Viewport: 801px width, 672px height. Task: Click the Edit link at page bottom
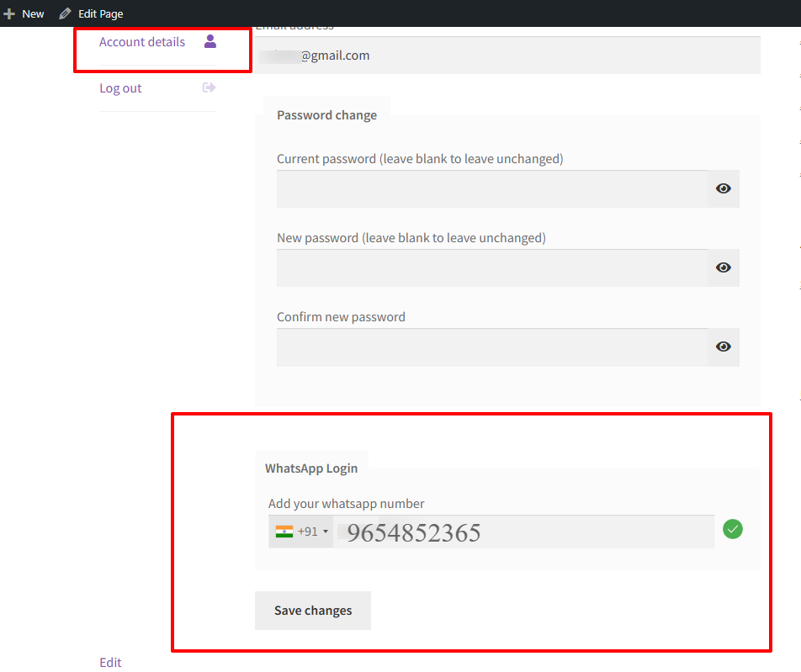tap(110, 662)
